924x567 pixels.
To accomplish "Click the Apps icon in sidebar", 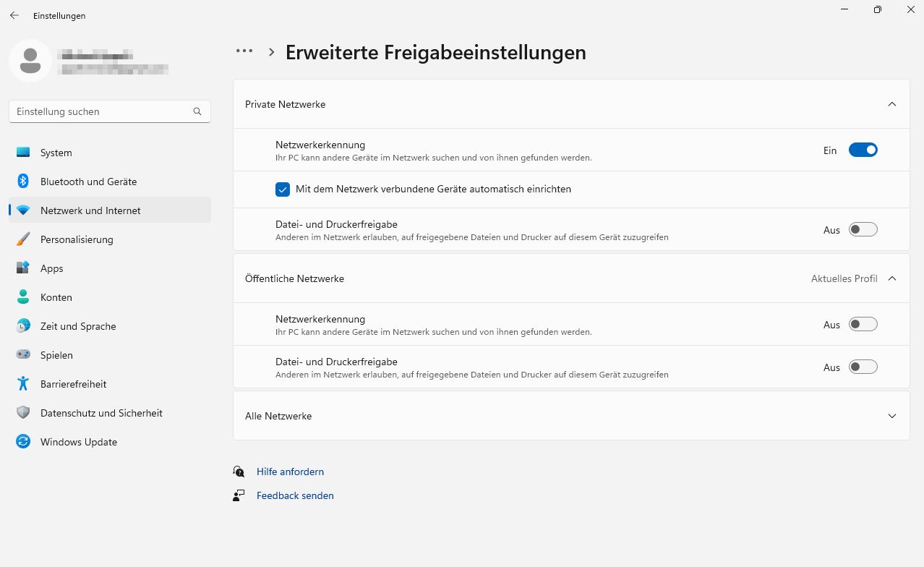I will click(23, 268).
